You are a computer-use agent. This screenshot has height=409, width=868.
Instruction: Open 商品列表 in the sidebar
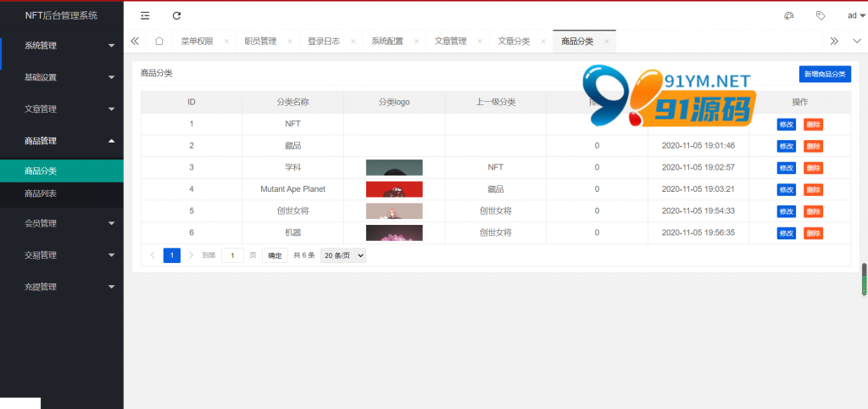(62, 194)
